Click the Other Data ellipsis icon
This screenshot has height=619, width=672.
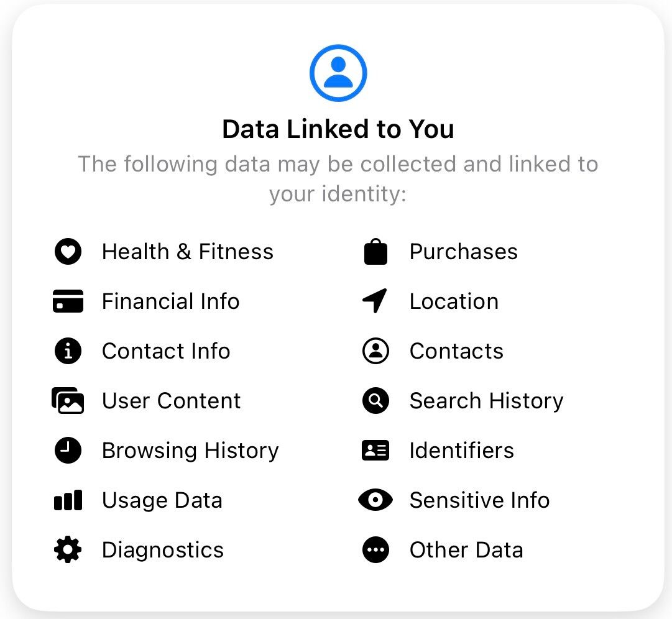[375, 550]
